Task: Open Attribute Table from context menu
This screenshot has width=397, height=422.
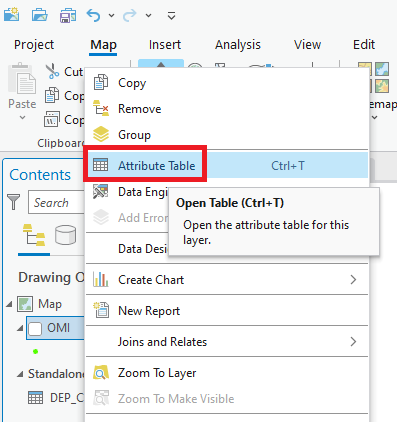Action: [227, 165]
